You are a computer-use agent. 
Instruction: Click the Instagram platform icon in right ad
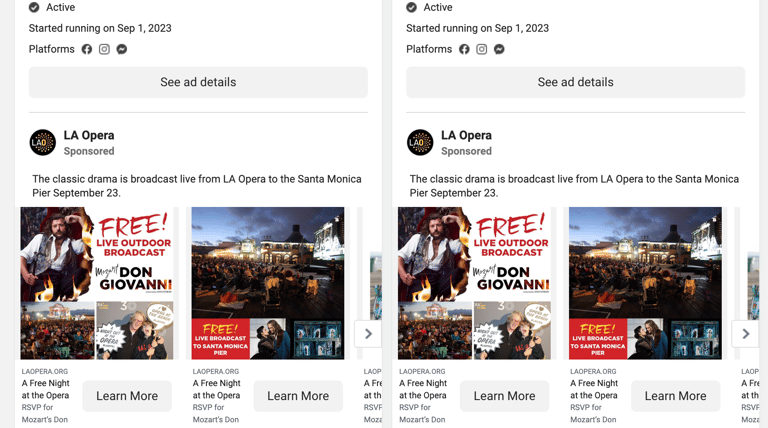[481, 49]
